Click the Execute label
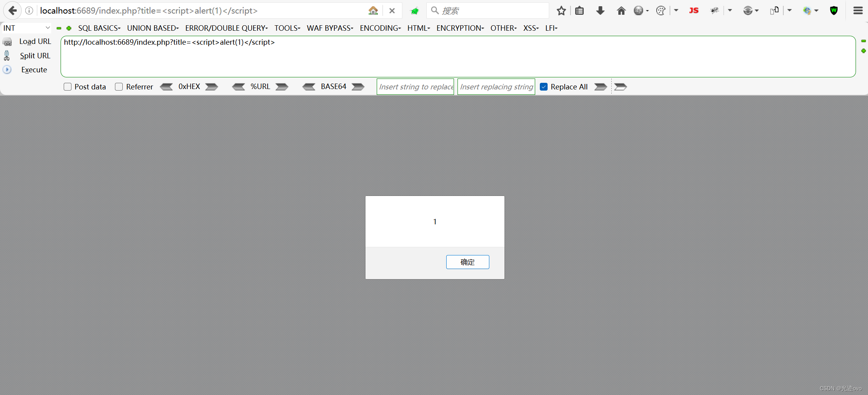Viewport: 868px width, 395px height. point(34,70)
